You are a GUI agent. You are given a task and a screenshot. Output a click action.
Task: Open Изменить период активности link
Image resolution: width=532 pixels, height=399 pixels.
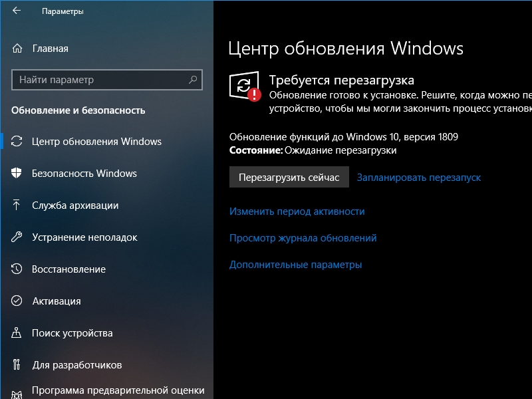[297, 211]
